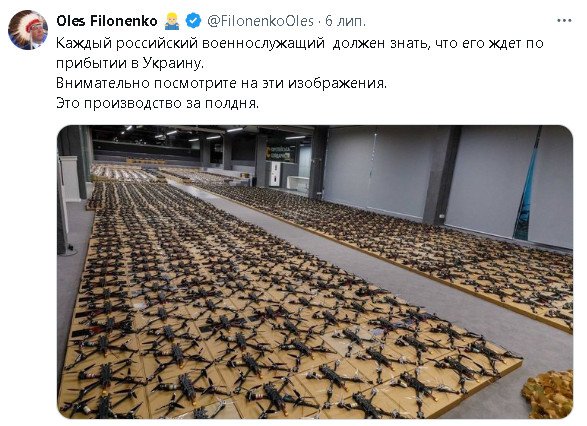Click the emoji next to Oles Filonenko

pyautogui.click(x=172, y=21)
